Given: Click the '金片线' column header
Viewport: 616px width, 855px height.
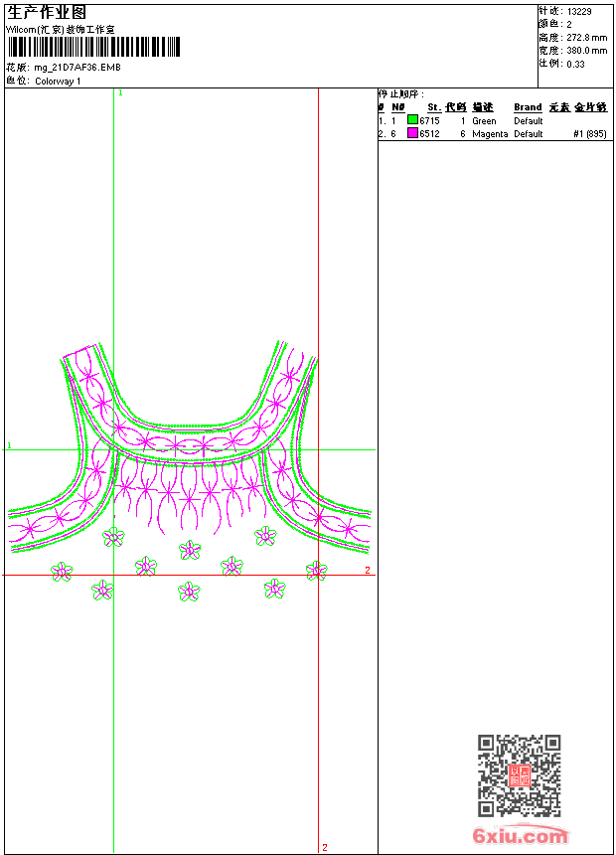Looking at the screenshot, I should tap(590, 107).
